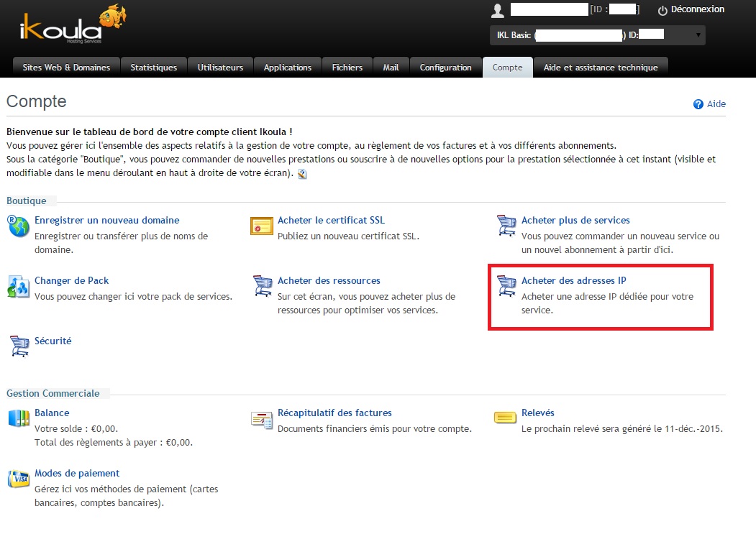Click the Changer de Pack icon
Viewport: 756px width, 534px height.
pos(18,286)
